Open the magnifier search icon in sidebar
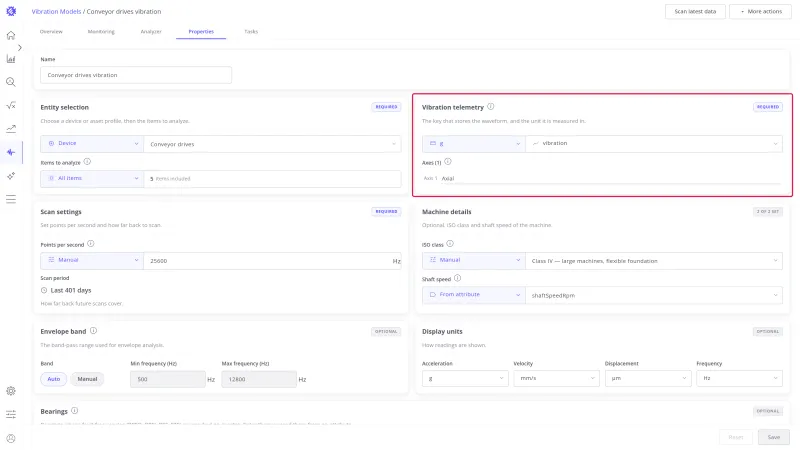Image resolution: width=800 pixels, height=450 pixels. [11, 82]
